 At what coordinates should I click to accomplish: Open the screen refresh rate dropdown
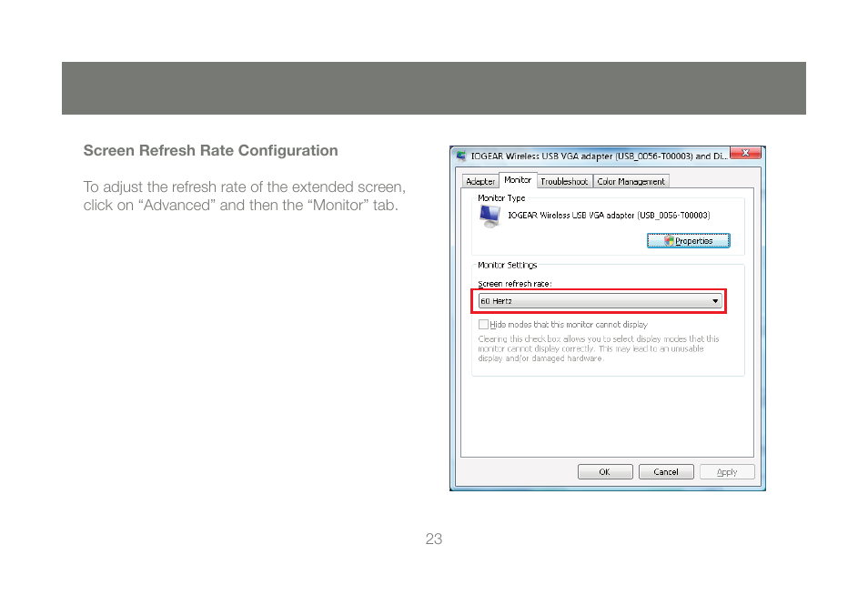click(600, 301)
